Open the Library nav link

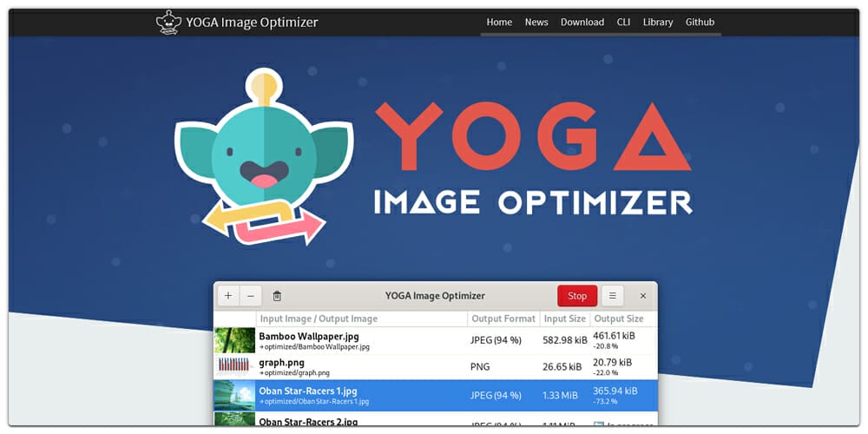pos(658,23)
